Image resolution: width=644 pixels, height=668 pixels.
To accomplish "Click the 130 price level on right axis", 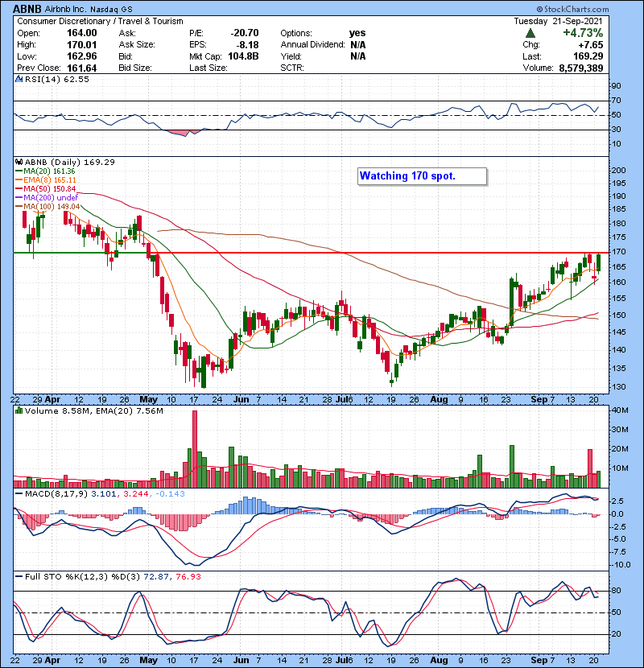I will [x=618, y=387].
